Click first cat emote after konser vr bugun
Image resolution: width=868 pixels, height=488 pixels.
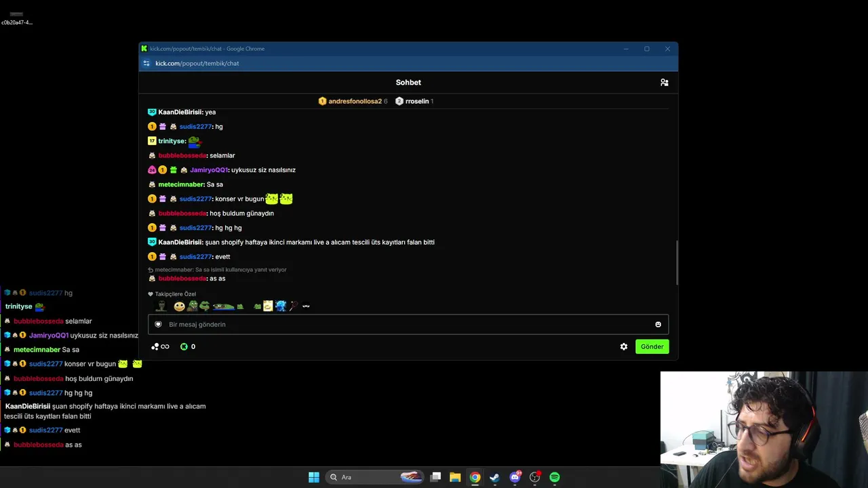(x=272, y=199)
